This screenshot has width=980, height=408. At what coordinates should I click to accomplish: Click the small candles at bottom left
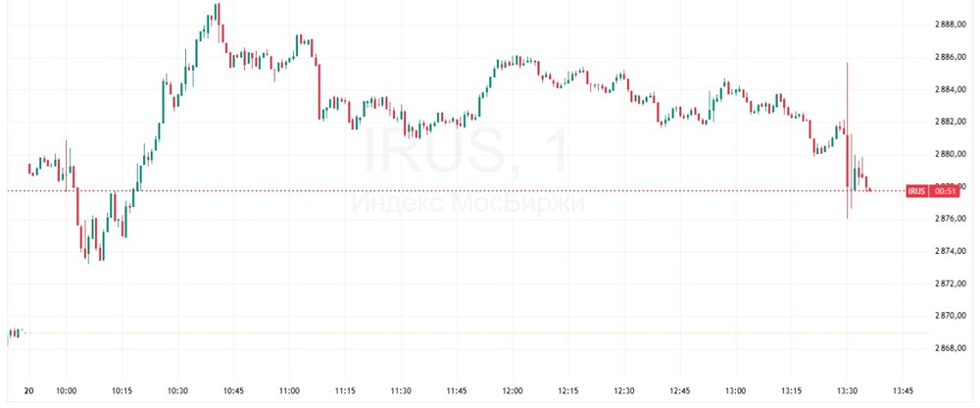14,333
